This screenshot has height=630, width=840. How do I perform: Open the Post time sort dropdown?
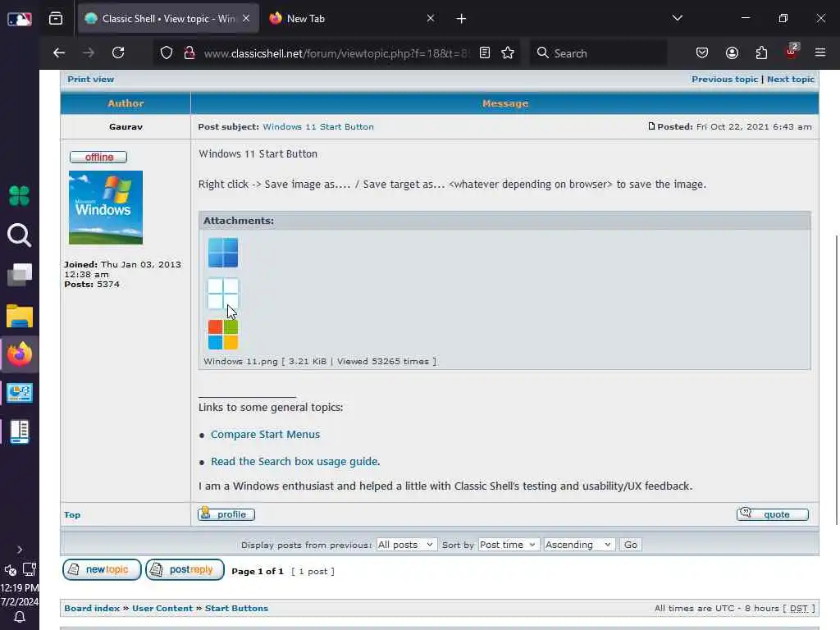508,545
